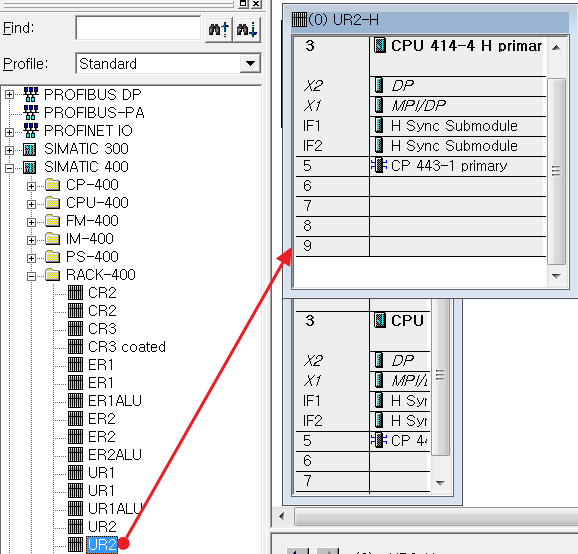Viewport: 578px width, 554px height.
Task: Select the ER2ALU rack item
Action: click(x=115, y=454)
